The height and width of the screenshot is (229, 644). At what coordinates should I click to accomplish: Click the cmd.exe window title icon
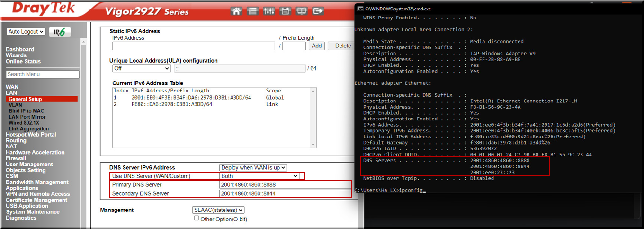[360, 9]
